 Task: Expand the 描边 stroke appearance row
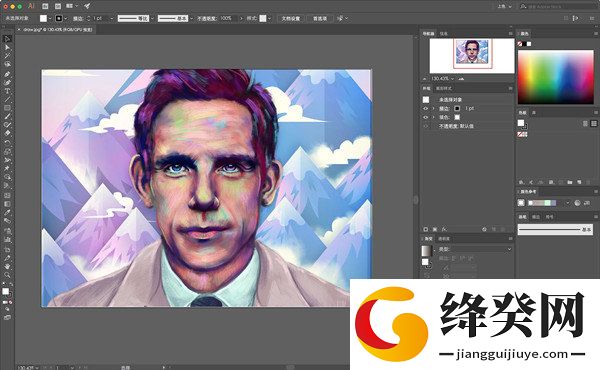(434, 109)
